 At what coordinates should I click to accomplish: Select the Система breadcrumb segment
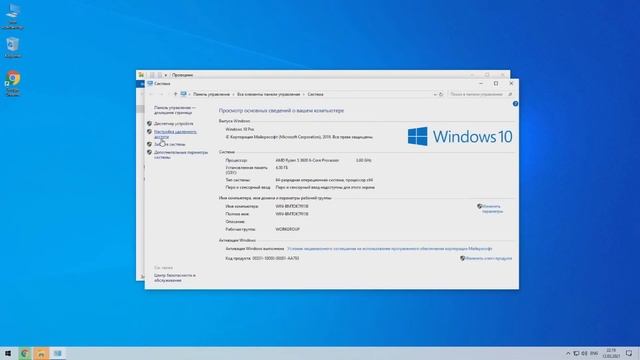tap(316, 94)
